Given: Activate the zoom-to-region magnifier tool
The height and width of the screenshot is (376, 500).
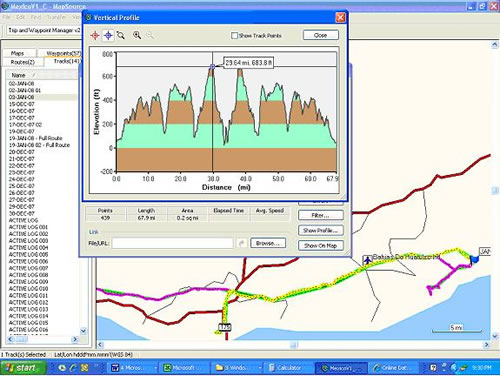Looking at the screenshot, I should (x=121, y=35).
